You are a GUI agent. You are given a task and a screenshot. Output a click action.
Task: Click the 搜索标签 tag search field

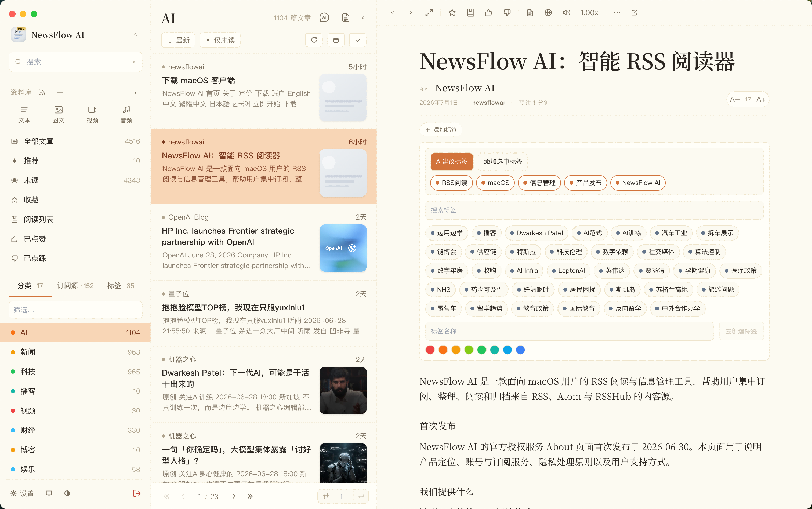pos(594,210)
